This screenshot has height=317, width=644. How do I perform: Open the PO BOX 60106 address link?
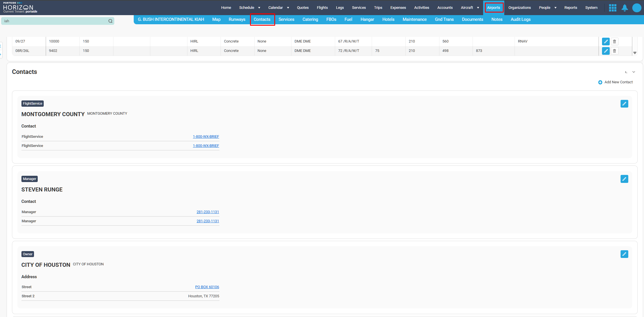(207, 287)
